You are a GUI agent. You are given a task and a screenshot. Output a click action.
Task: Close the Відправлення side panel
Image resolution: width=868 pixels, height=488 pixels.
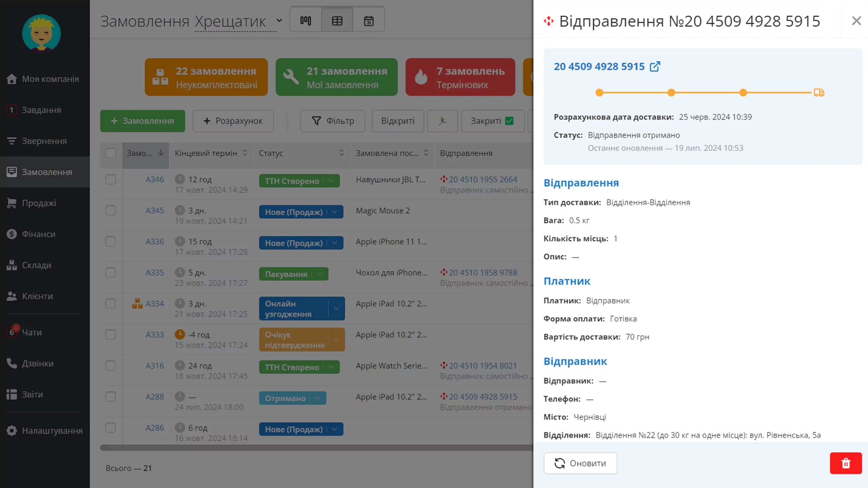pyautogui.click(x=856, y=21)
